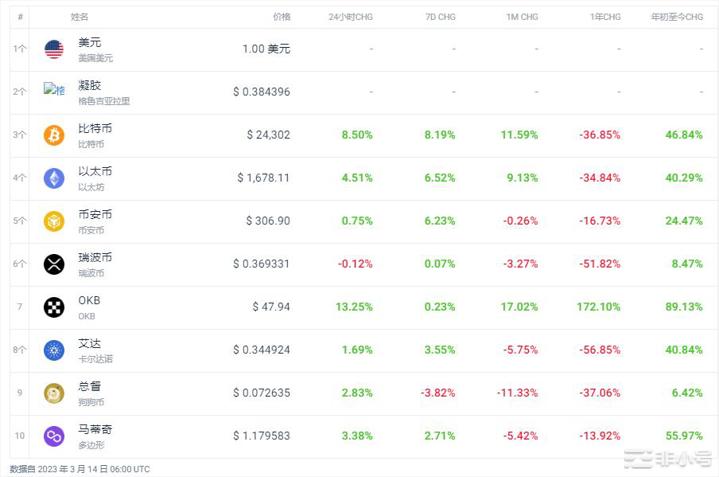The width and height of the screenshot is (719, 477).
Task: Click the data timestamp 2023 年 3 月 14 日
Action: click(73, 469)
